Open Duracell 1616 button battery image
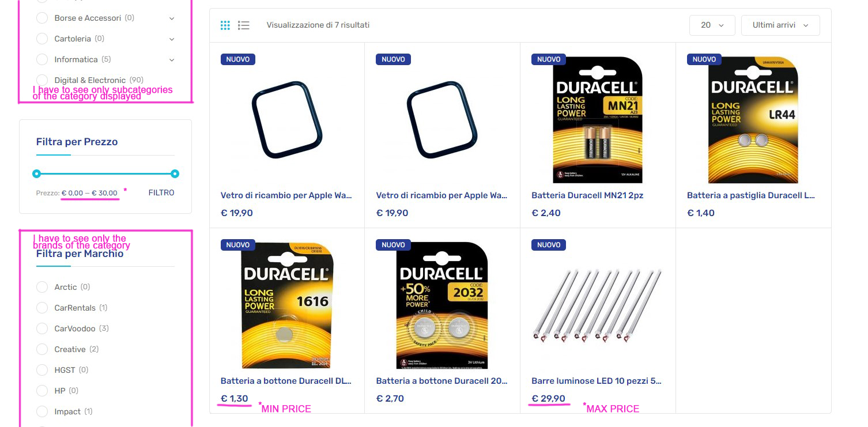 287,305
